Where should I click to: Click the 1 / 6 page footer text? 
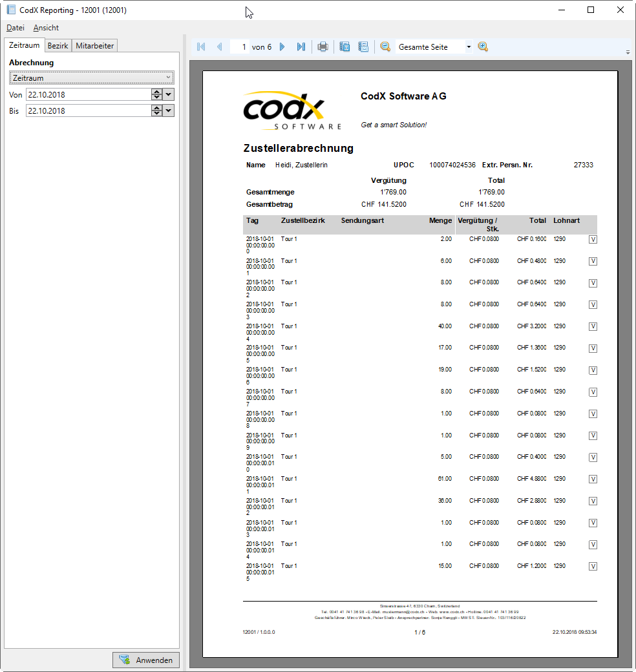pyautogui.click(x=420, y=632)
